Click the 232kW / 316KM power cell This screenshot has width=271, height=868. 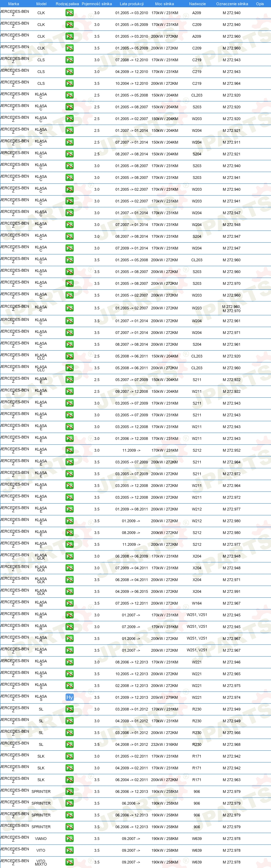tap(165, 744)
